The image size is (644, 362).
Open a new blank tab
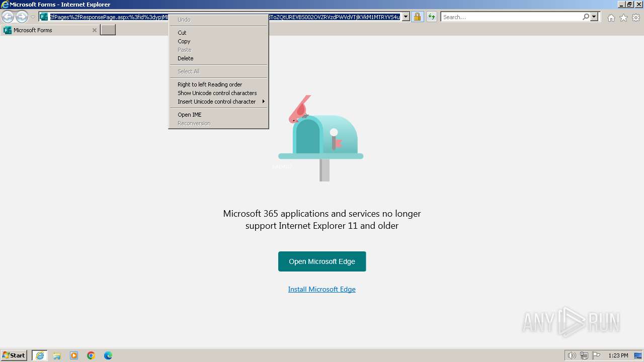point(108,30)
